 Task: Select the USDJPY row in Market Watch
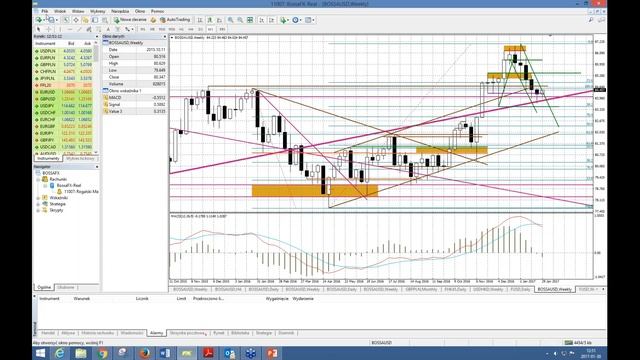pos(64,106)
